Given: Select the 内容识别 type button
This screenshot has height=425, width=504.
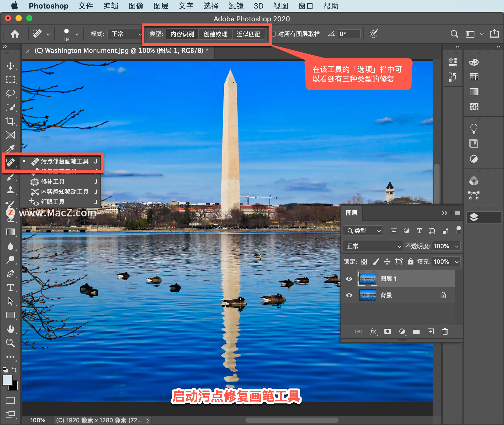Looking at the screenshot, I should point(182,34).
